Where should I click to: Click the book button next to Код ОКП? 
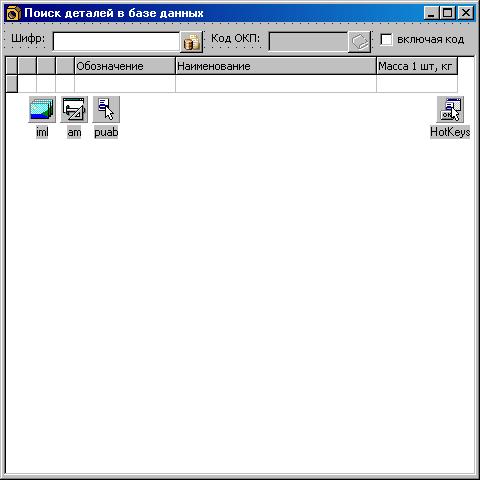[359, 42]
